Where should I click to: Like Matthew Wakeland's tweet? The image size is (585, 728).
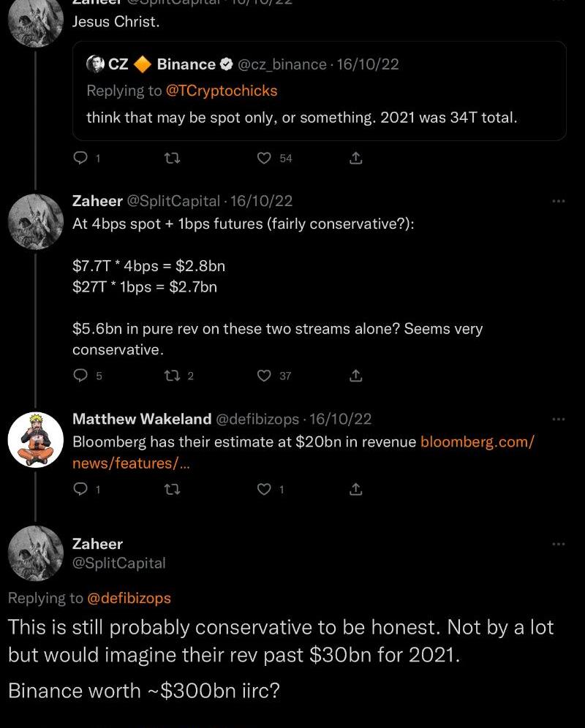click(x=265, y=489)
